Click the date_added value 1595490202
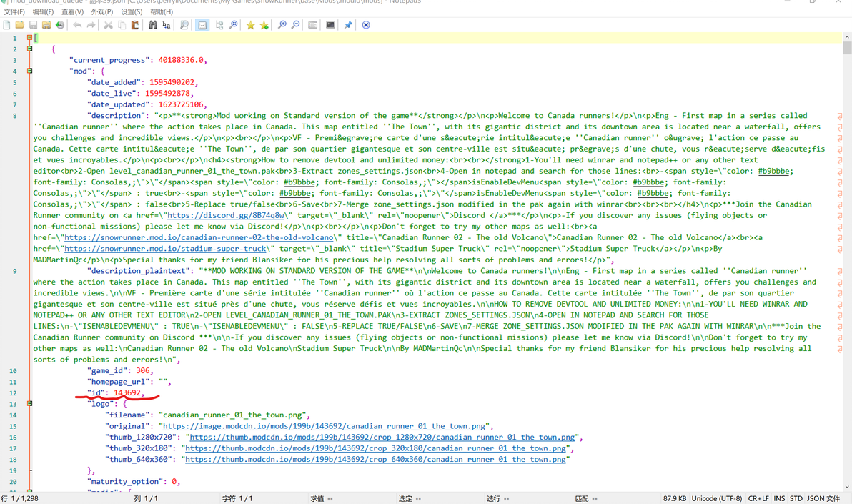 tap(172, 82)
